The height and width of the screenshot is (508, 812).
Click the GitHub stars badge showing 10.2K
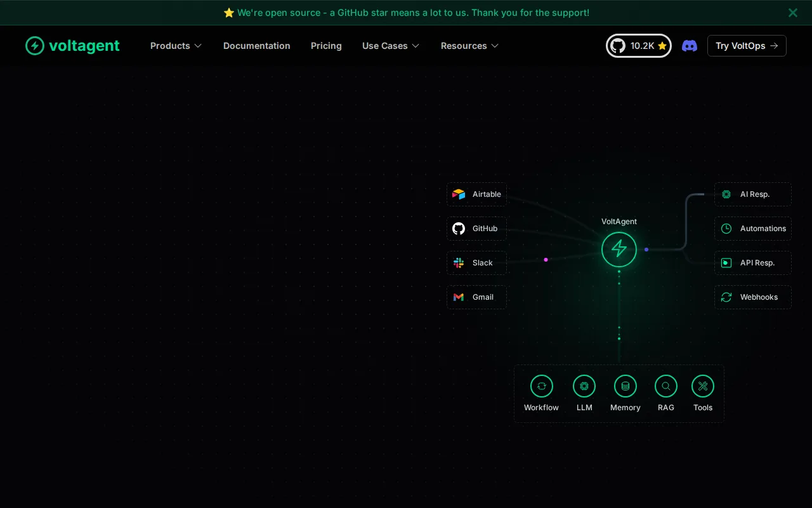click(639, 46)
